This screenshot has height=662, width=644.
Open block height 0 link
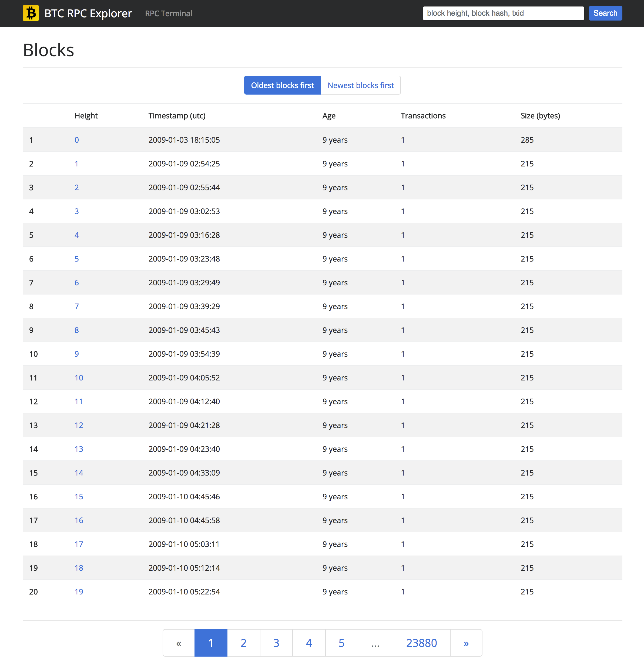[77, 140]
